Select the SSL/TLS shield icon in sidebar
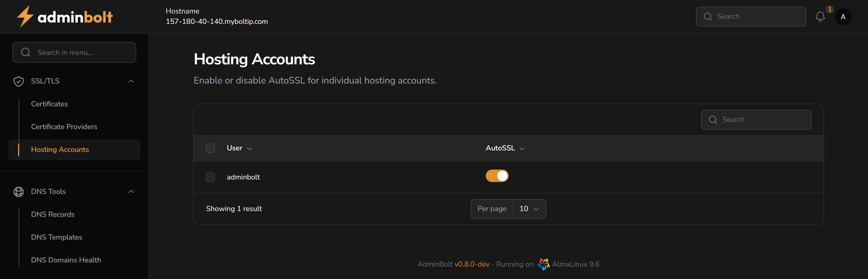Screen dimensions: 868x279 [x=19, y=81]
